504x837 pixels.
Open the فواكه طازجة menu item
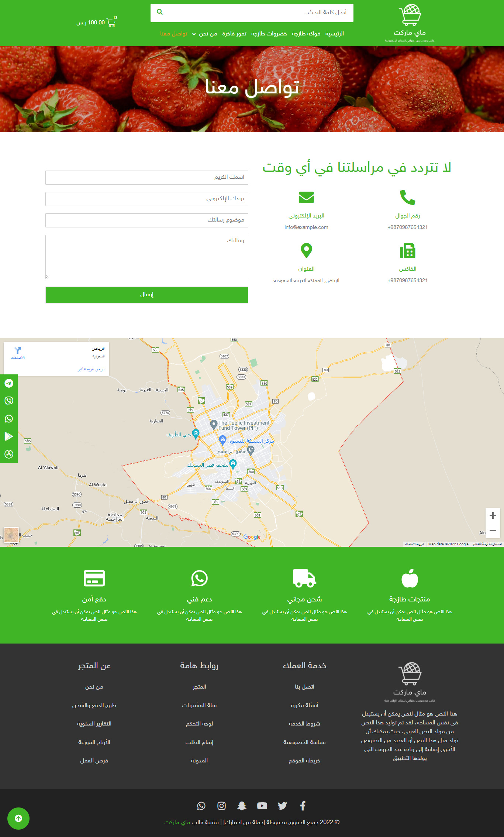click(x=306, y=34)
